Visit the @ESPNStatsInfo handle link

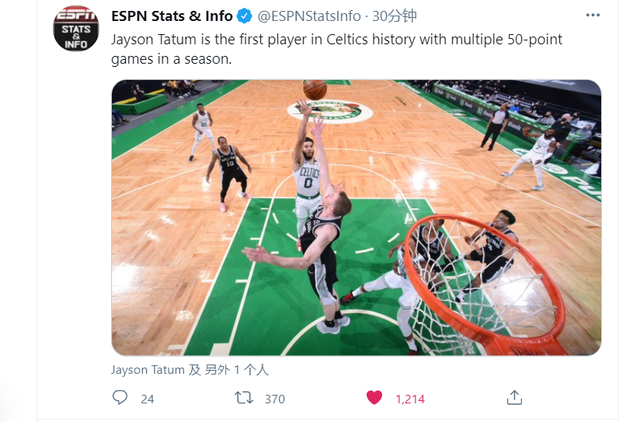(309, 16)
